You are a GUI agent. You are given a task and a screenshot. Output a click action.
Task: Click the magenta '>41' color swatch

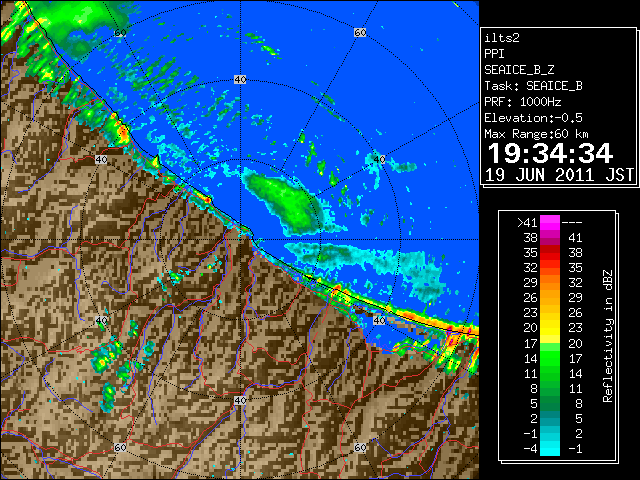click(550, 223)
